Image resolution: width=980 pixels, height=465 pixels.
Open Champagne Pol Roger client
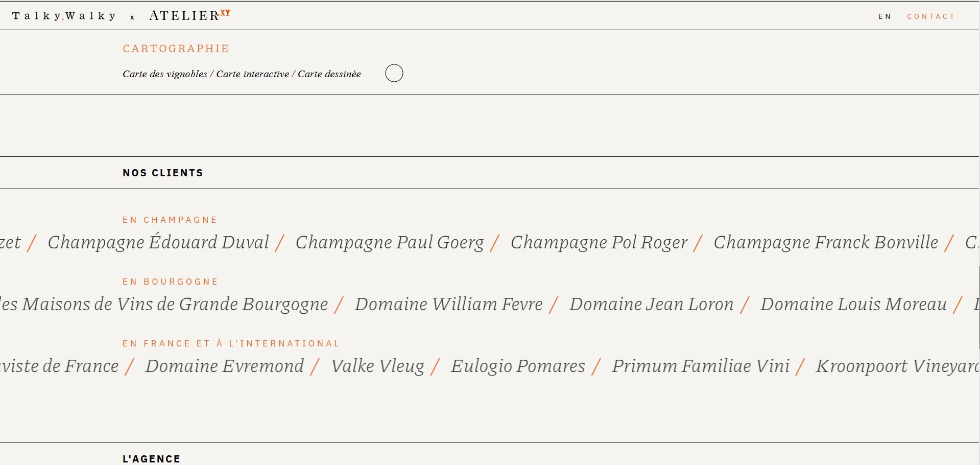599,242
